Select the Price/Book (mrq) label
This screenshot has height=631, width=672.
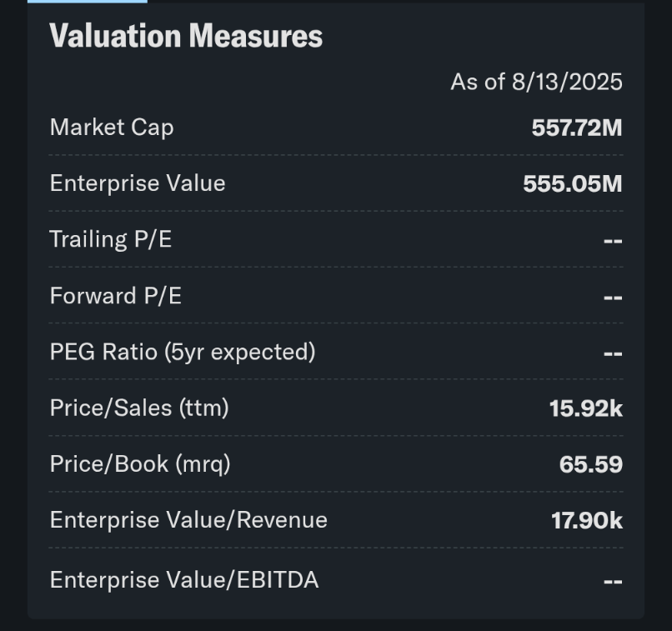(140, 464)
